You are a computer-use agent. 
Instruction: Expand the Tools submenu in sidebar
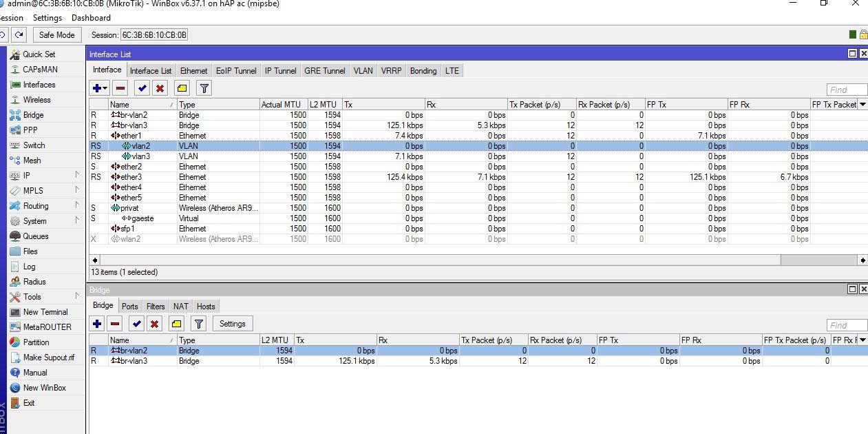78,297
